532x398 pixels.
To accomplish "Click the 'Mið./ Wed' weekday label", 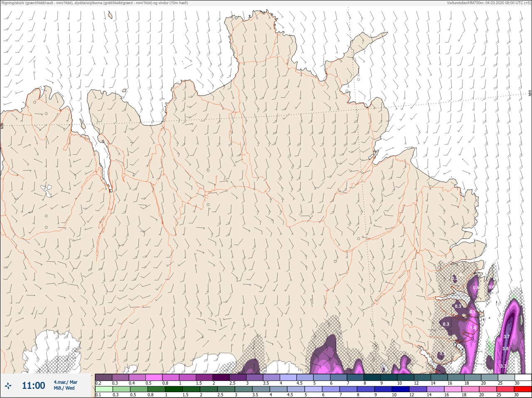I will 64,388.
